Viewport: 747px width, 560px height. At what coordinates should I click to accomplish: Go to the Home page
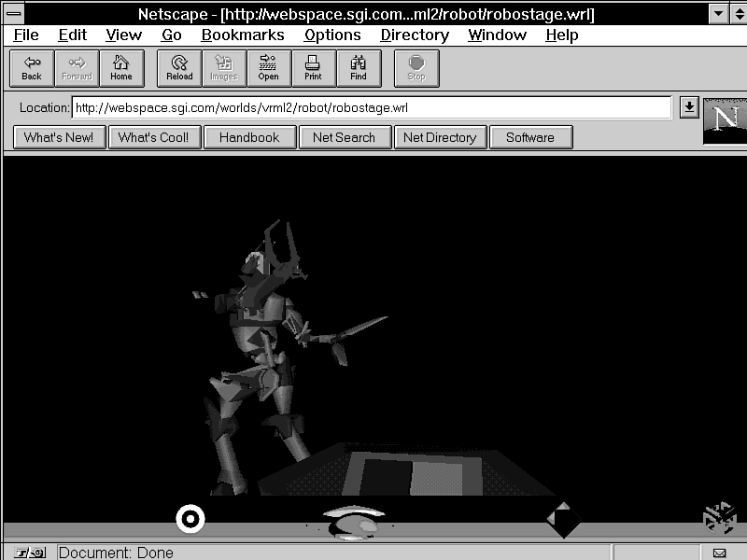pyautogui.click(x=121, y=68)
